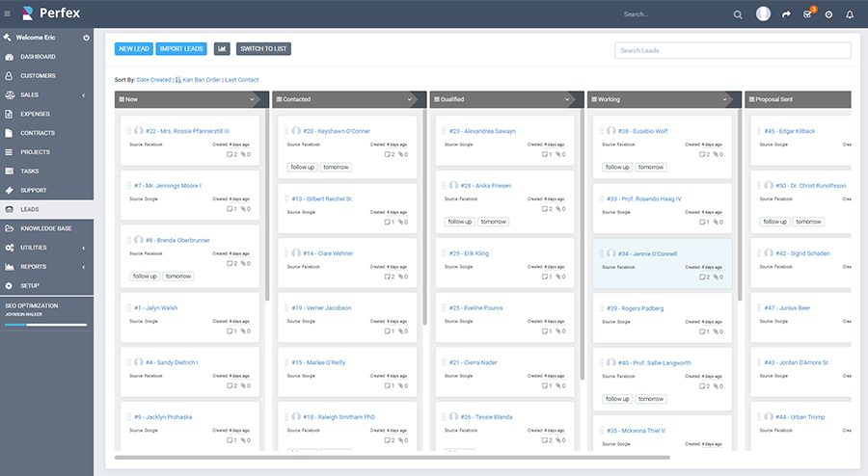Open the tasks checklist icon with orange badge
The height and width of the screenshot is (476, 868).
(807, 14)
